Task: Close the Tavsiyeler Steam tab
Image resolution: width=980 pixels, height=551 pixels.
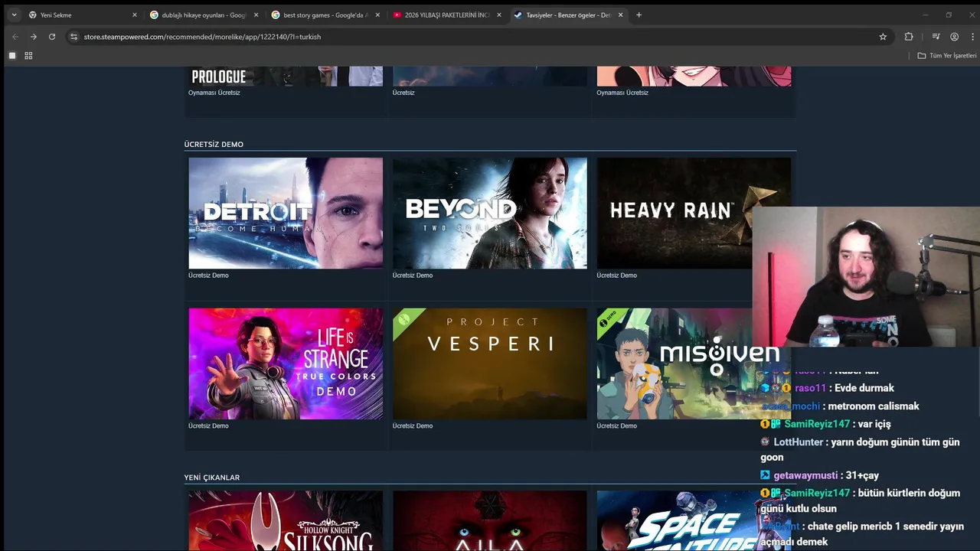Action: [x=620, y=15]
